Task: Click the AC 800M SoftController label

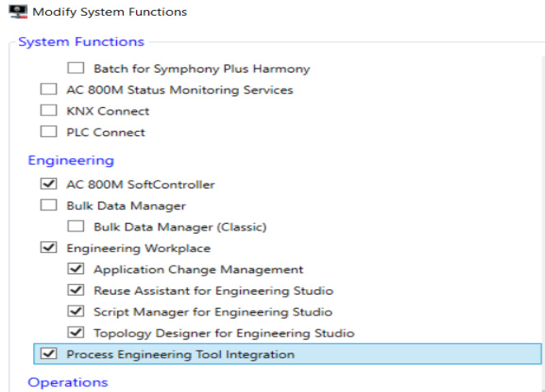Action: (x=141, y=184)
